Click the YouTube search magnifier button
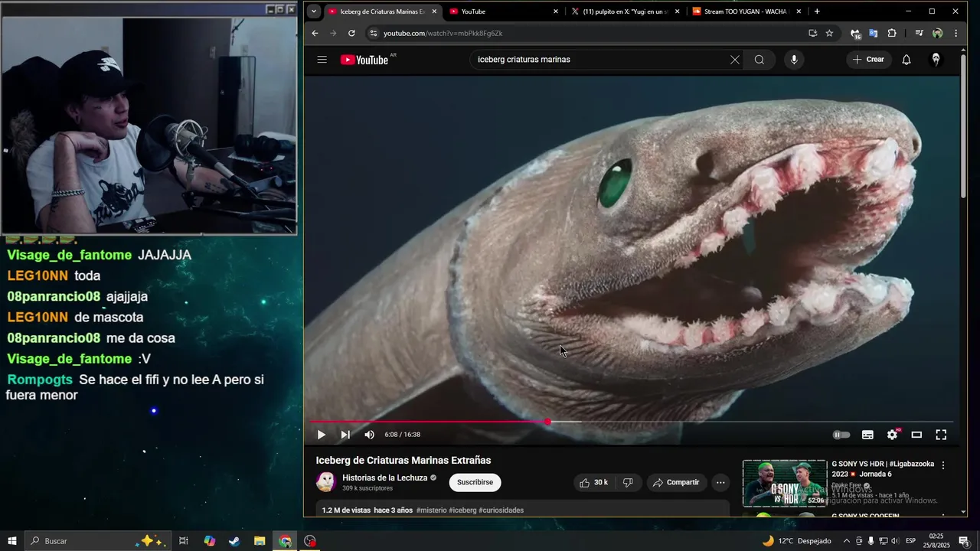 [759, 60]
